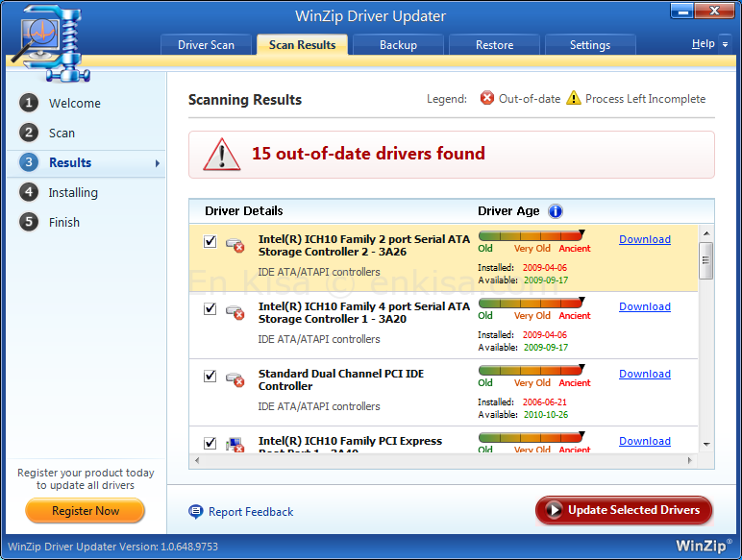Click the WinZip brand logo in status bar
Screen dimensions: 742x560
click(x=704, y=545)
